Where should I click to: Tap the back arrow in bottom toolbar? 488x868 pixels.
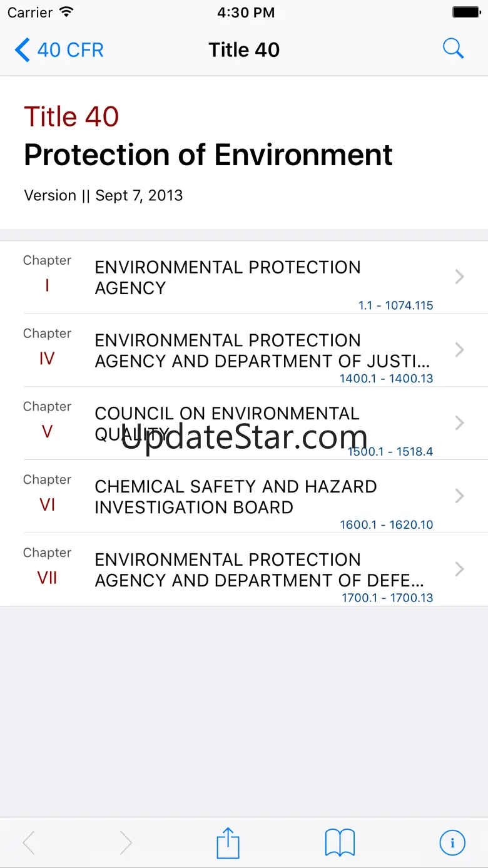tap(29, 842)
